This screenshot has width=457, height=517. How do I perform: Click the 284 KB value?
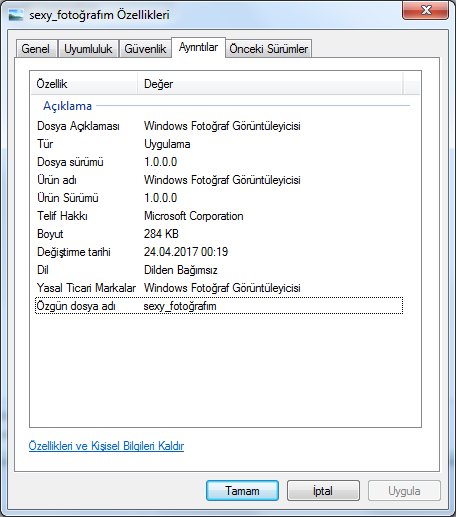point(161,234)
